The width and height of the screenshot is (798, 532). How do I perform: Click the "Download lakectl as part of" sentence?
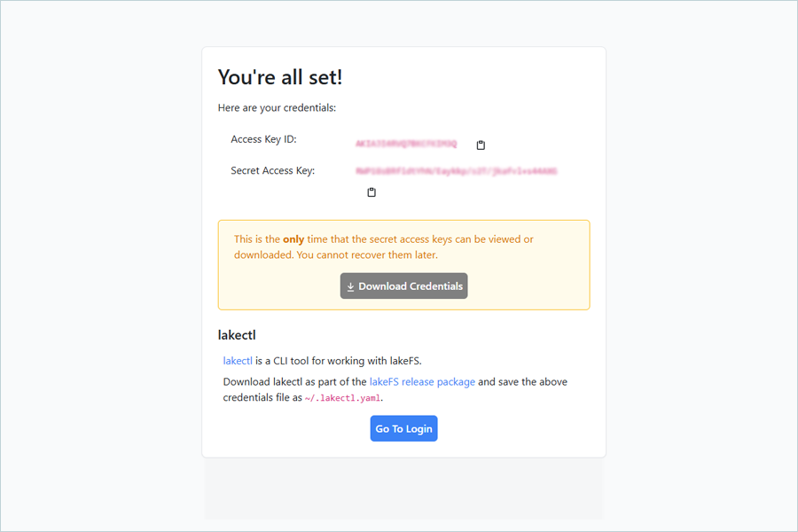(x=293, y=381)
